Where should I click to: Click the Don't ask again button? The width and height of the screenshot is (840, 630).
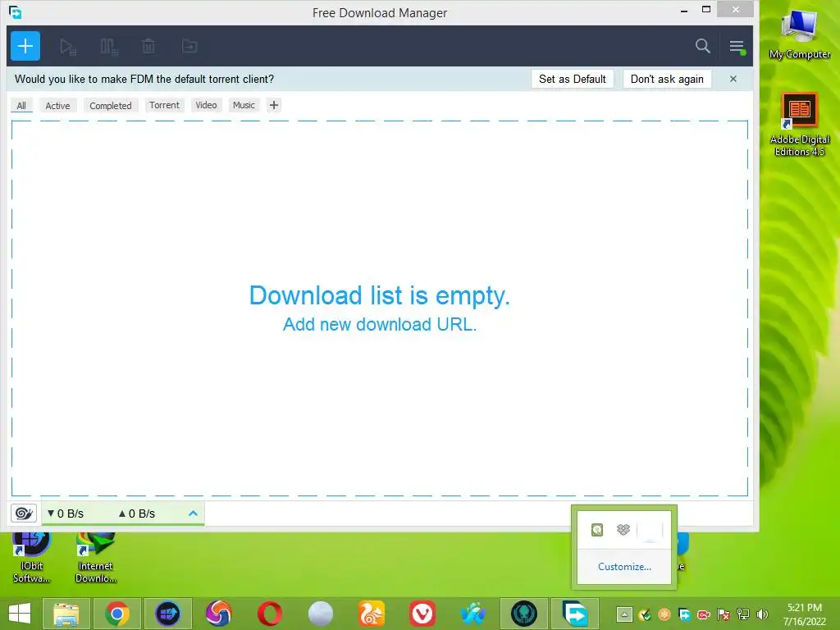click(667, 79)
